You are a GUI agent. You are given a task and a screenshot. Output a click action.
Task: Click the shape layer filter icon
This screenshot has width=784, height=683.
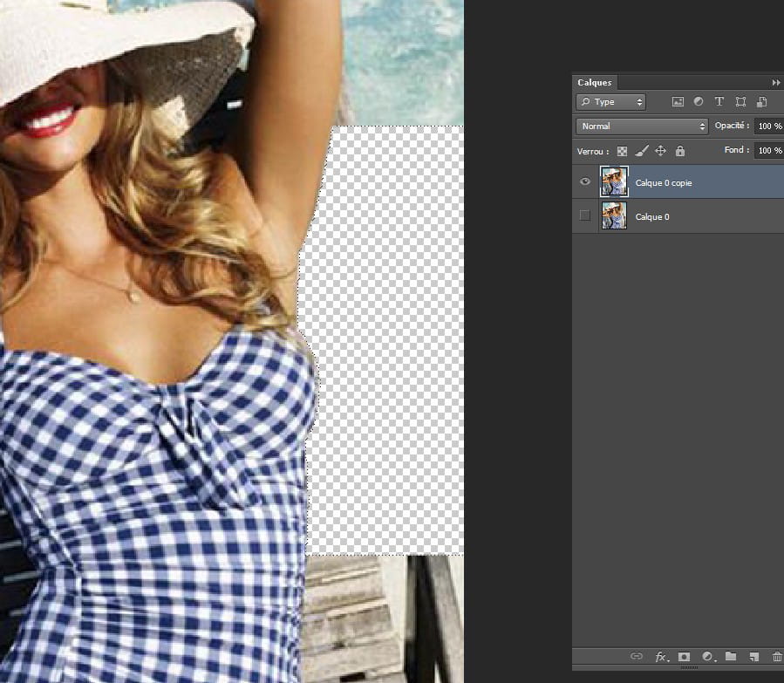click(x=740, y=102)
